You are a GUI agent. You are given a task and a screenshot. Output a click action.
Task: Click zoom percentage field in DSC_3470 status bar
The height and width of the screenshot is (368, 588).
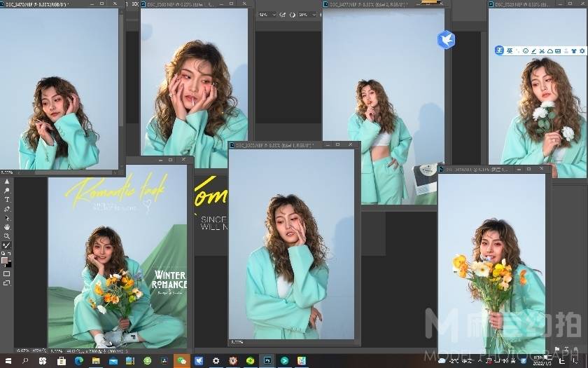(x=7, y=172)
